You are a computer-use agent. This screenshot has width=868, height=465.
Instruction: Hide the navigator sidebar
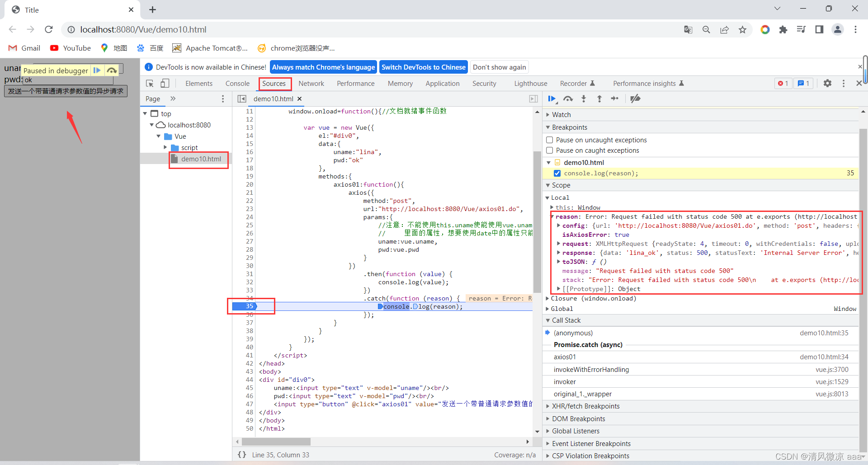click(x=242, y=99)
